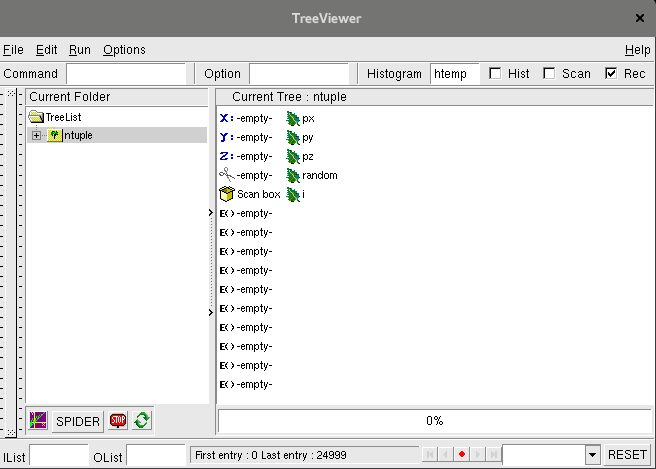
Task: Enable the Scan checkbox
Action: tap(549, 74)
